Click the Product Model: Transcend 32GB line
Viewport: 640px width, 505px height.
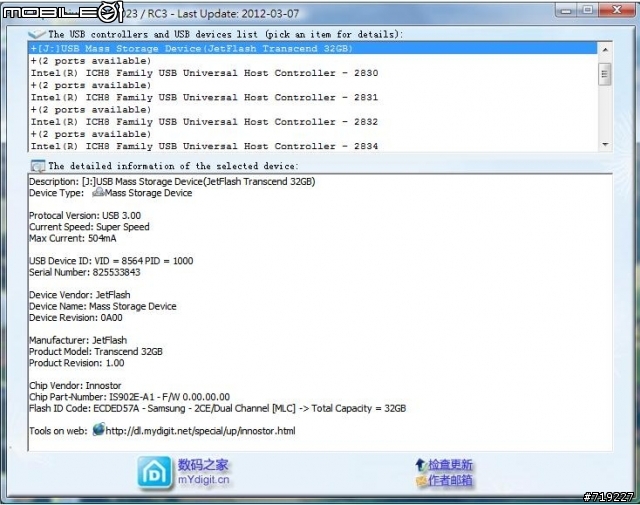96,351
